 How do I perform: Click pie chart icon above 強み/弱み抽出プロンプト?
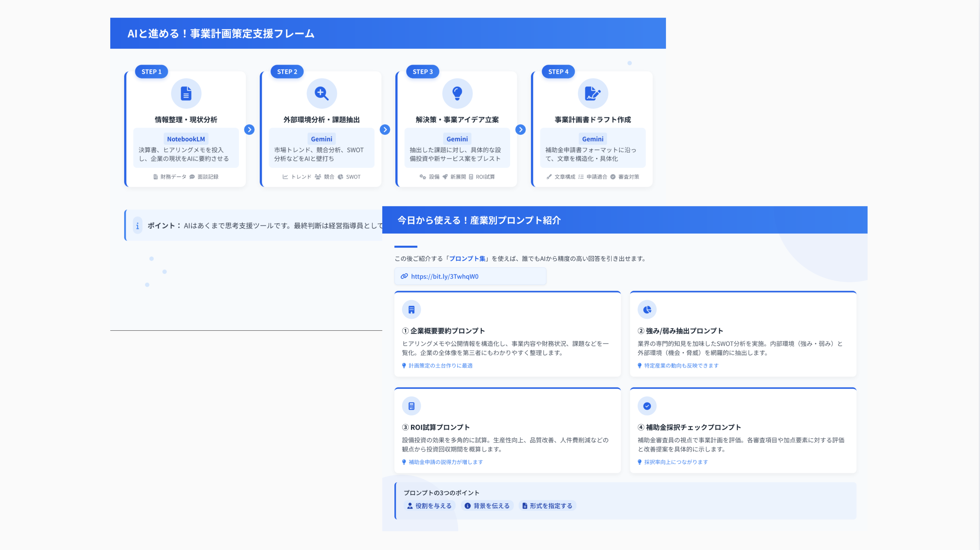[647, 309]
